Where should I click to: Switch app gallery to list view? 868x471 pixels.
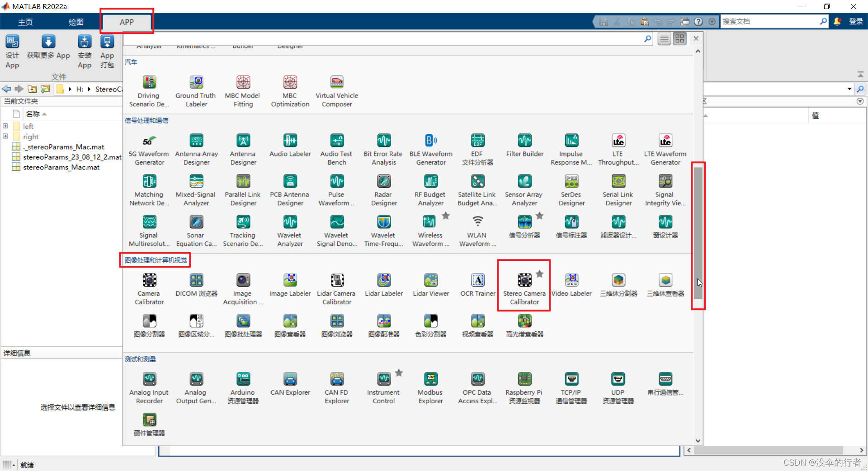[664, 39]
